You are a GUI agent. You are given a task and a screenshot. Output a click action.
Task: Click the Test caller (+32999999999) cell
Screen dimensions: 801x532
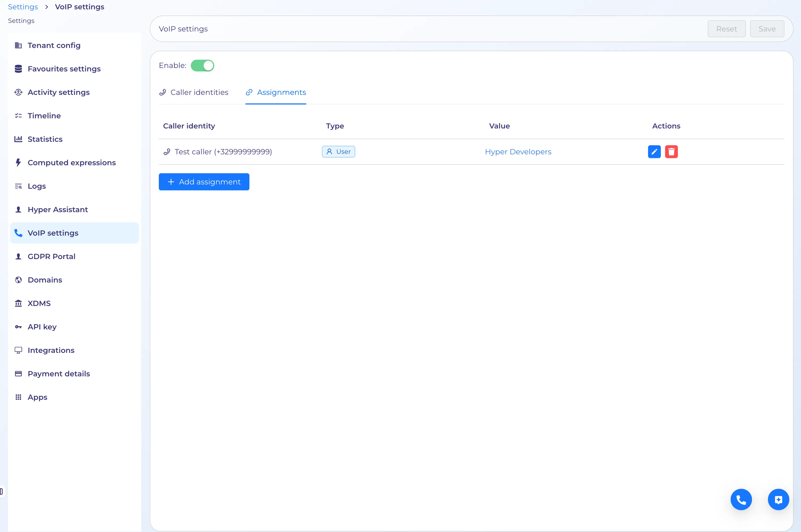pos(218,152)
